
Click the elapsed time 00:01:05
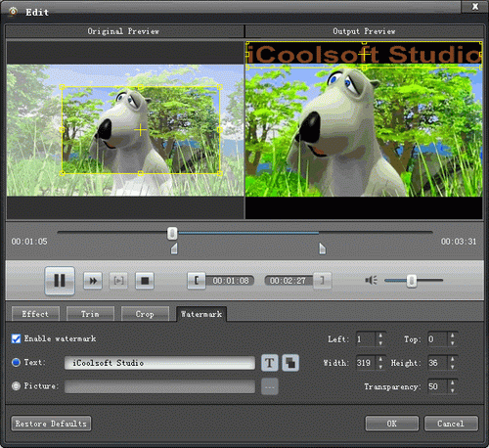pyautogui.click(x=29, y=242)
